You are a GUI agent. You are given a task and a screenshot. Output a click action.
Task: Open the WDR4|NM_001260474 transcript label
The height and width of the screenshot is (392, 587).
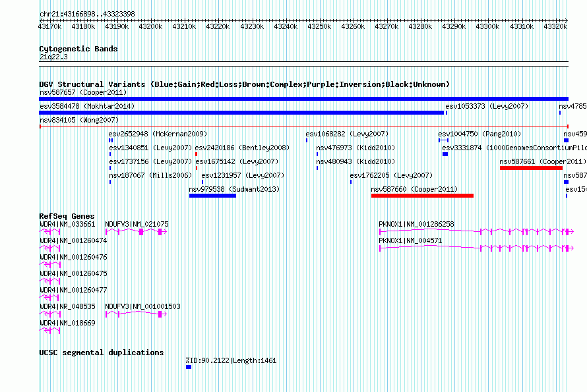click(73, 240)
